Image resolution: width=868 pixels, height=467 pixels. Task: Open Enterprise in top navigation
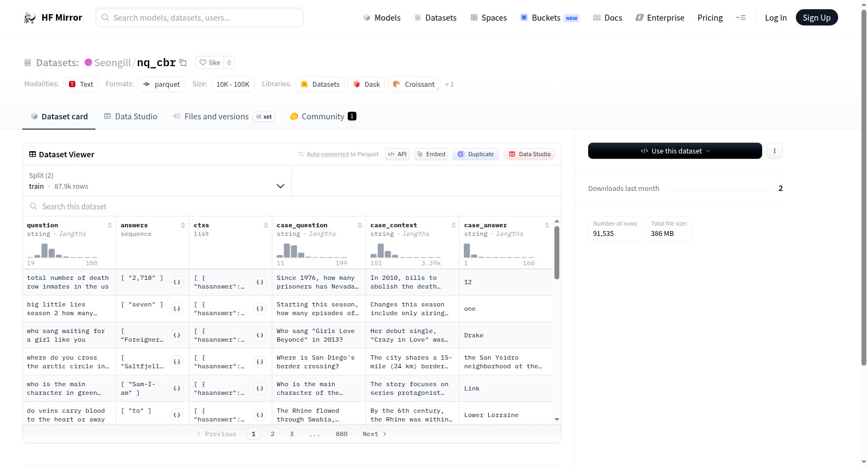pos(660,17)
